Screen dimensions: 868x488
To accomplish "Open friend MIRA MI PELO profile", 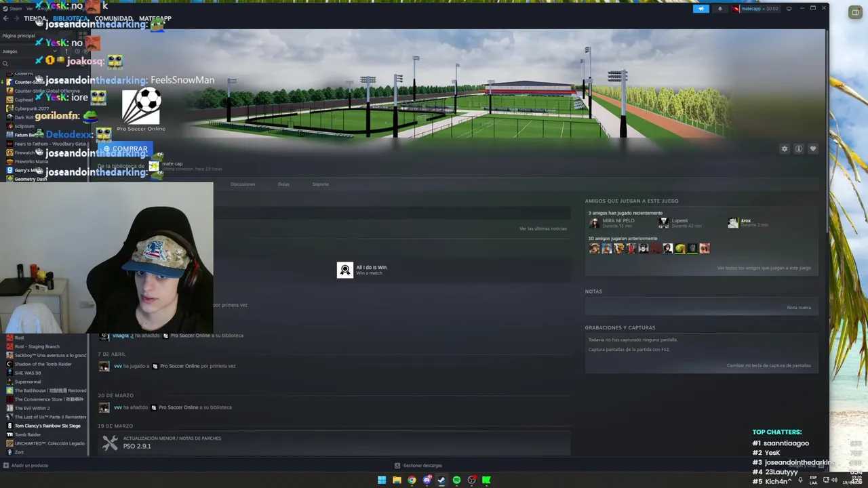I will click(612, 222).
